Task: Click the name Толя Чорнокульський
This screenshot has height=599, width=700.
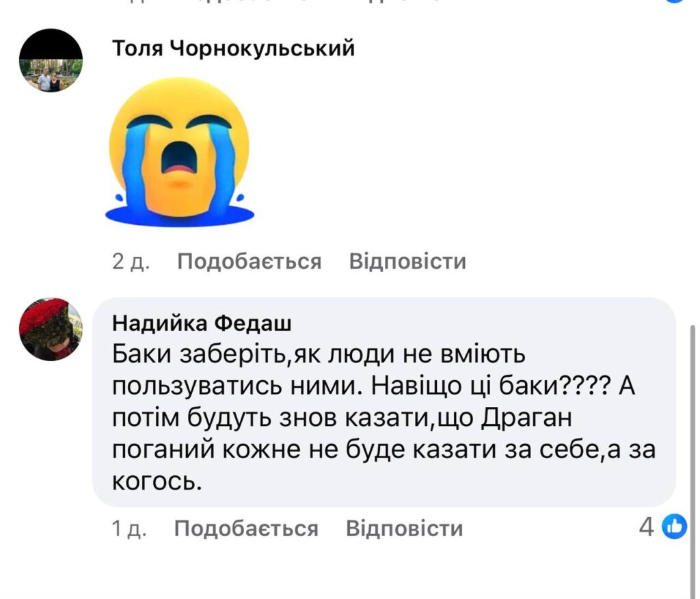Action: click(x=233, y=49)
